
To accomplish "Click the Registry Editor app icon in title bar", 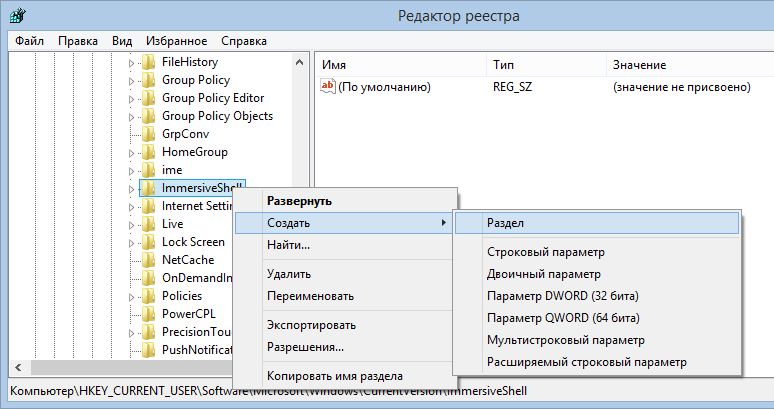I will tap(18, 15).
